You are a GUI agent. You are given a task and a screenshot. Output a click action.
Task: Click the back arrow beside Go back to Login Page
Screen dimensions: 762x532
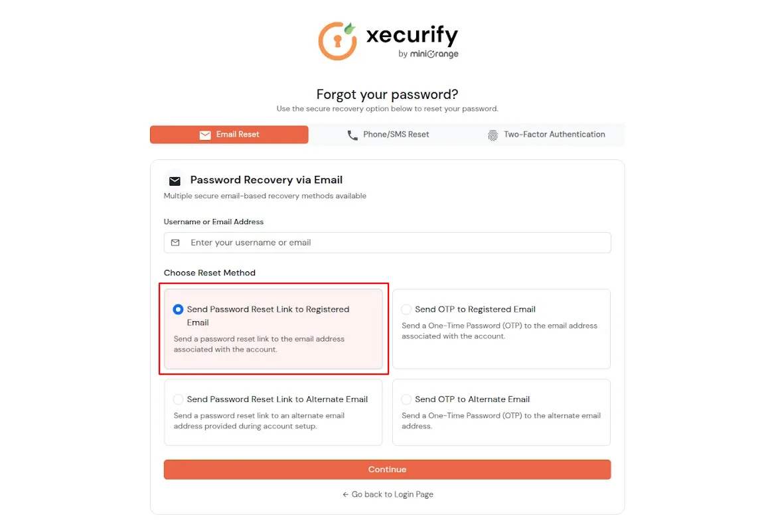point(344,494)
